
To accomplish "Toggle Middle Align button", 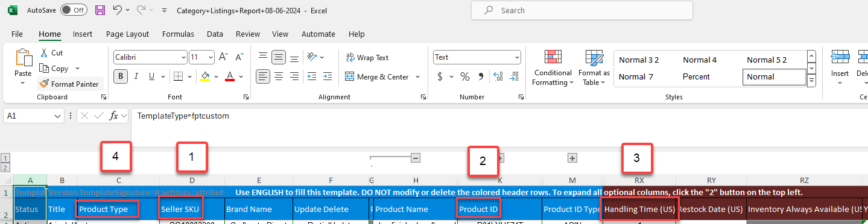I will click(x=278, y=57).
